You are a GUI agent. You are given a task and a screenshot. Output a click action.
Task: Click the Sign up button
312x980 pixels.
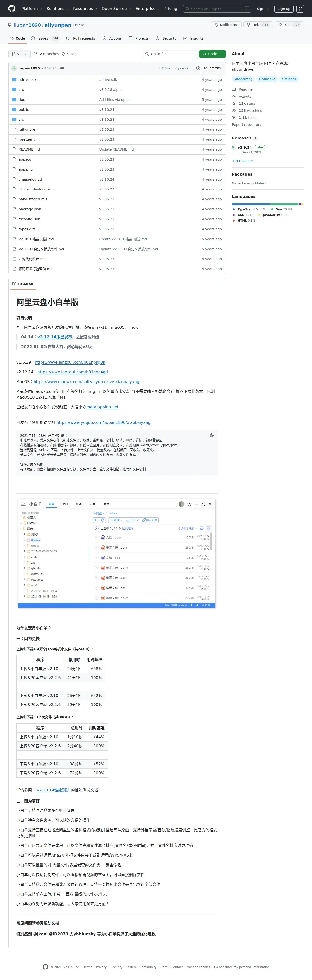[284, 9]
